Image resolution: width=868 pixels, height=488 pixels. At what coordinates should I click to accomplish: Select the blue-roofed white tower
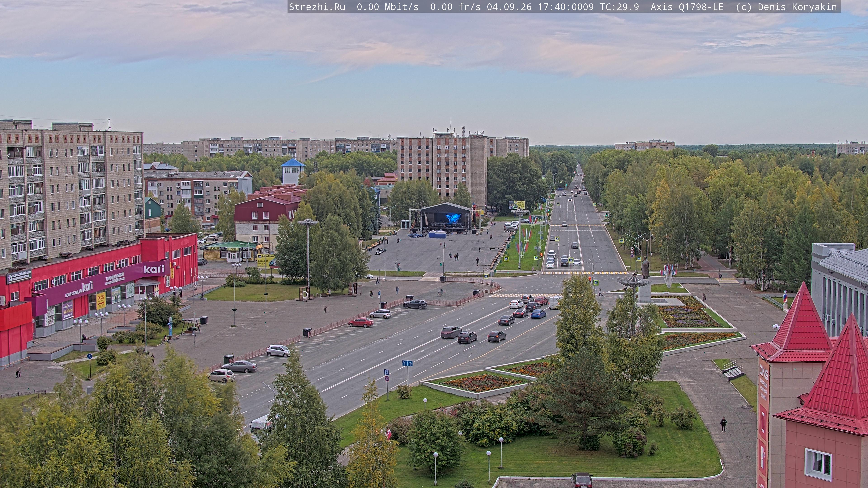[x=293, y=171]
